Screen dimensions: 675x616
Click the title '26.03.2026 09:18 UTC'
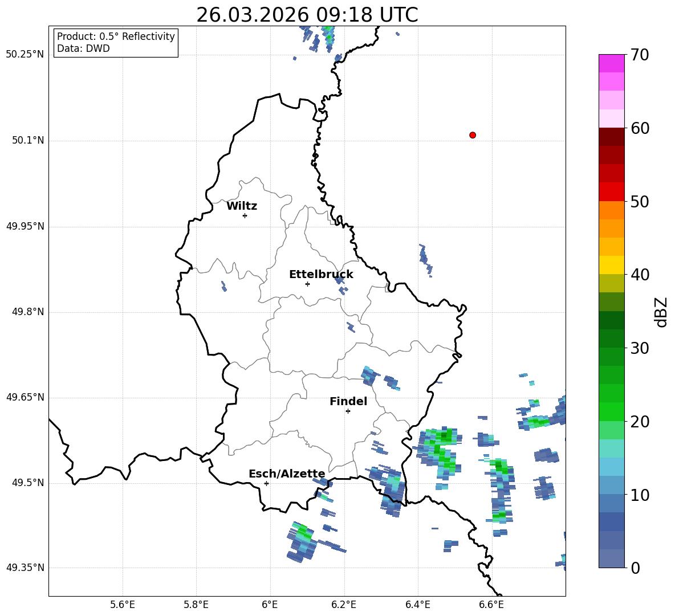(307, 15)
